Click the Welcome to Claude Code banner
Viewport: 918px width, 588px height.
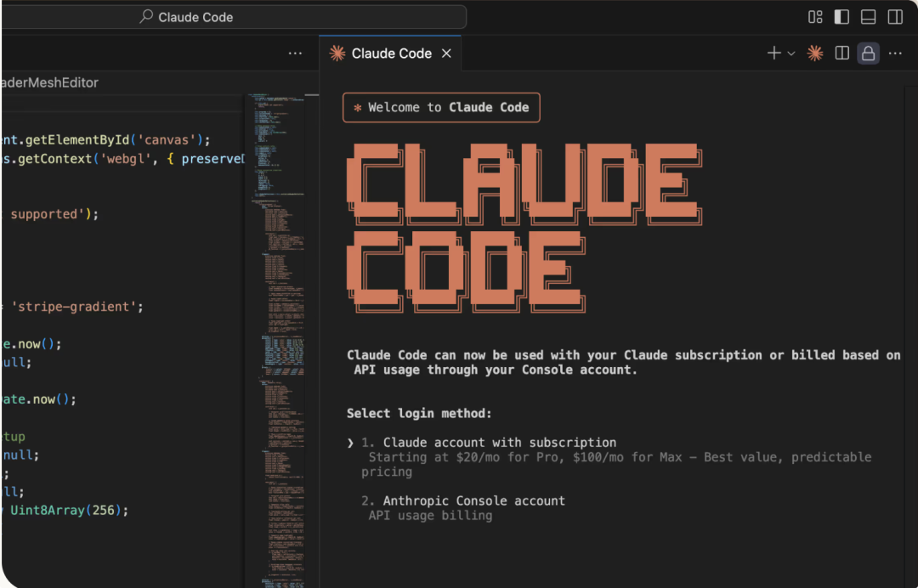point(441,108)
